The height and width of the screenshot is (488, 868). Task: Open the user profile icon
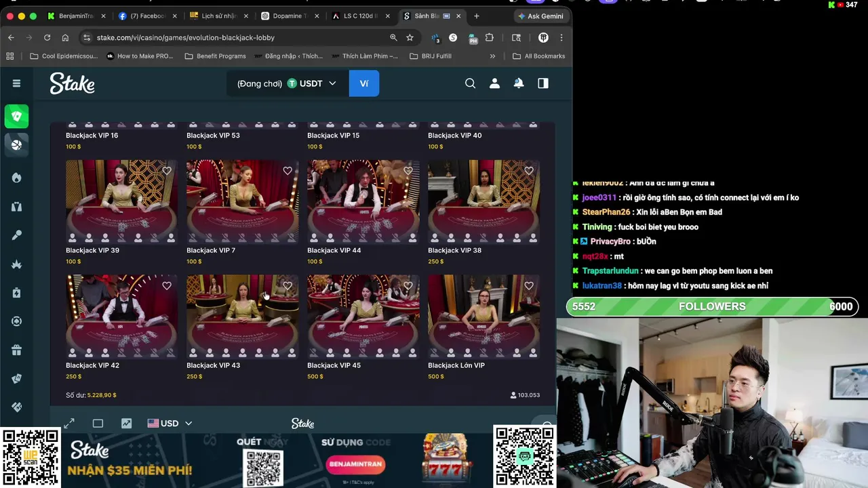tap(494, 83)
